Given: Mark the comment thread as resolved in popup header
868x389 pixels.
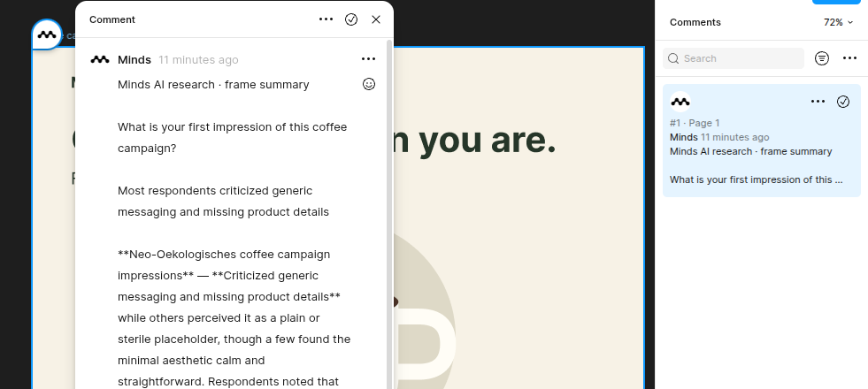Looking at the screenshot, I should point(351,19).
